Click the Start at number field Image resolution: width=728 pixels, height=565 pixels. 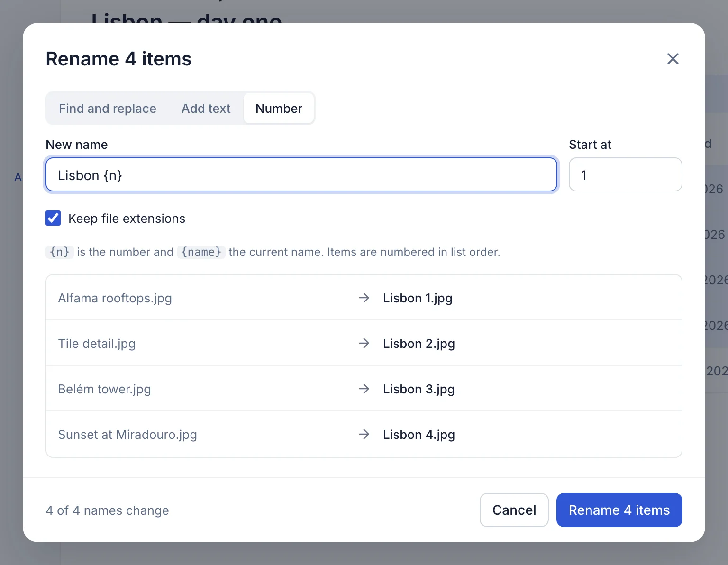(x=625, y=175)
